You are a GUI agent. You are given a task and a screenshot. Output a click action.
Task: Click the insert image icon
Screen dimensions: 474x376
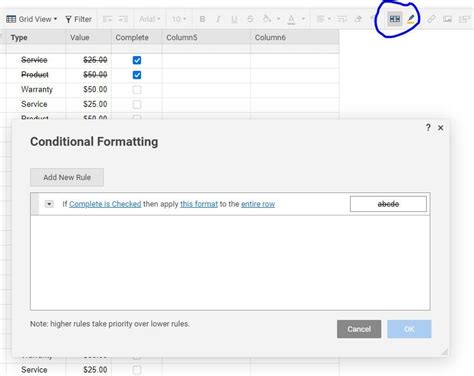(x=447, y=19)
